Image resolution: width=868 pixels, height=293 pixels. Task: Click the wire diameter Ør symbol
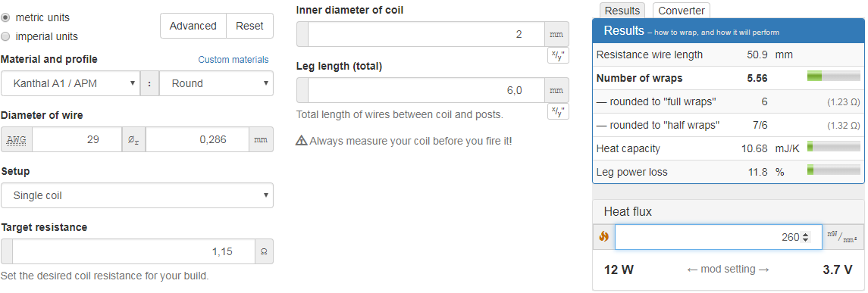[133, 139]
